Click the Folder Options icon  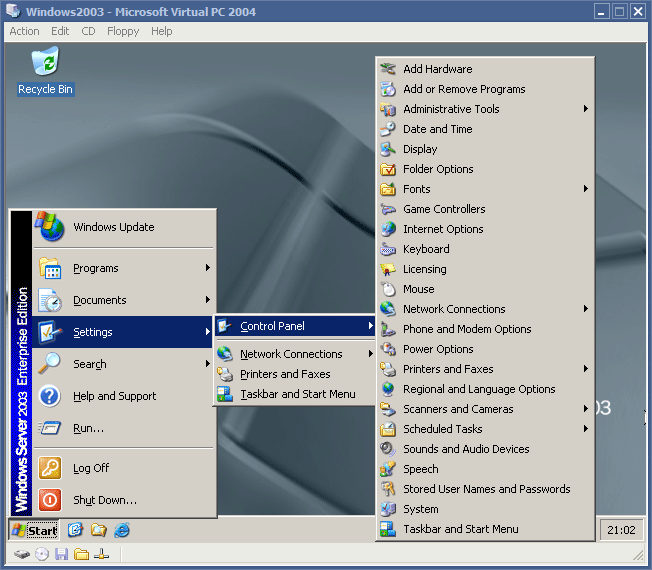coord(388,169)
